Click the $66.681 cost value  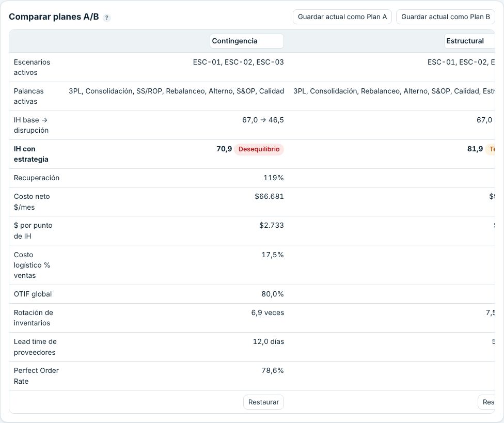tap(269, 196)
